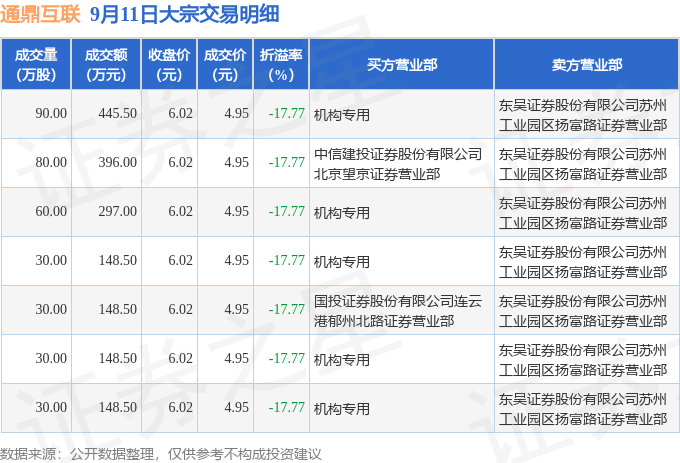Click the 成交量(万股) column header
The image size is (680, 463).
pos(36,65)
